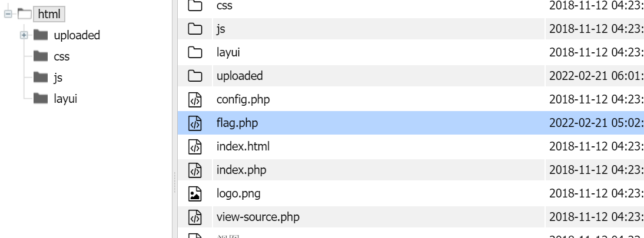
Task: Click the css folder icon in tree
Action: pos(40,56)
